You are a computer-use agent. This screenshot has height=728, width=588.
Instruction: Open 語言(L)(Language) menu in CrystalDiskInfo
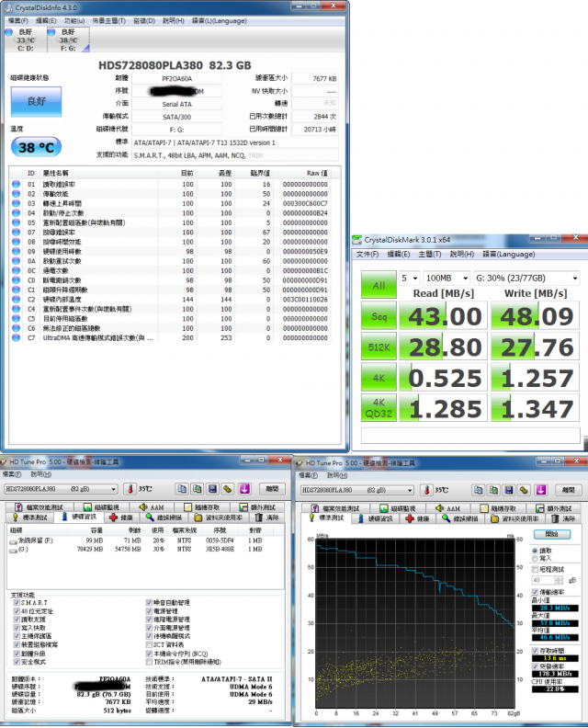(219, 21)
